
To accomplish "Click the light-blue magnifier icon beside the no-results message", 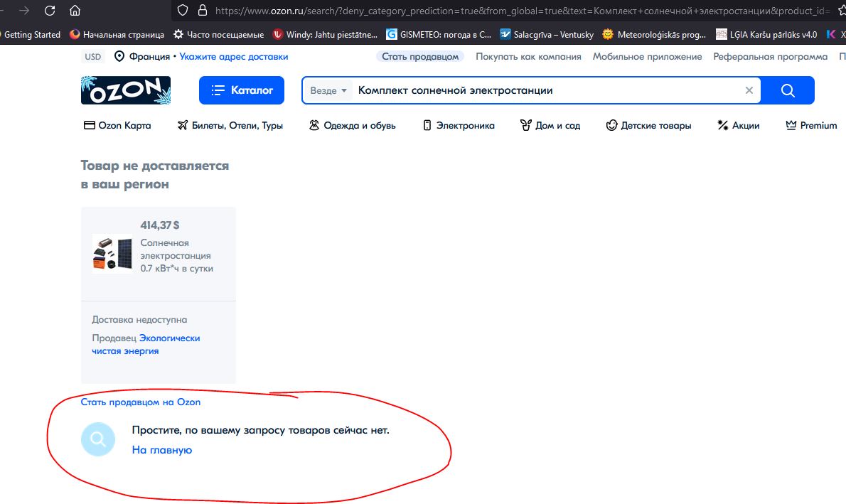I will pos(97,439).
